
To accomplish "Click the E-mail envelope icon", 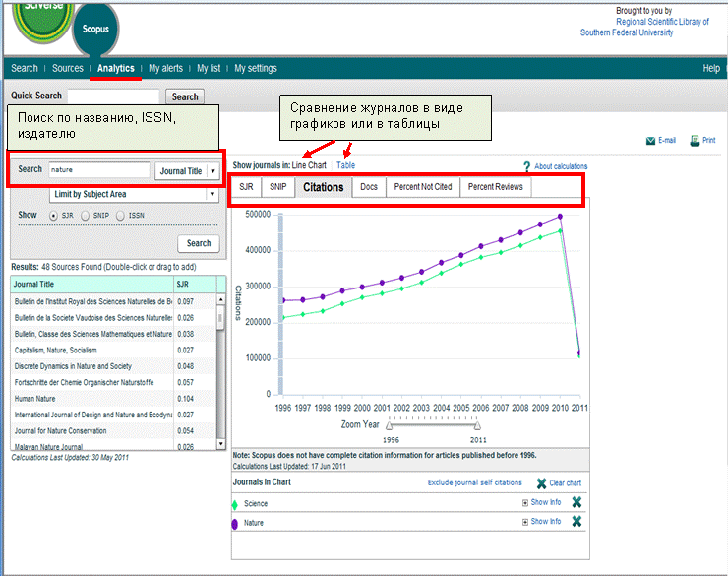I will pyautogui.click(x=650, y=141).
